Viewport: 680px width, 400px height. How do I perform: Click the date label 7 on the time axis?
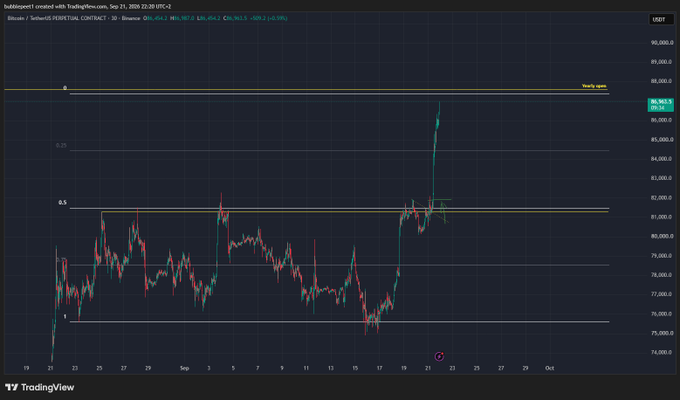coord(258,368)
